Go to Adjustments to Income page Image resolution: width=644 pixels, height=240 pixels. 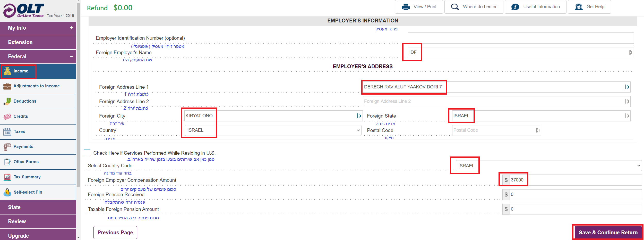(x=38, y=86)
